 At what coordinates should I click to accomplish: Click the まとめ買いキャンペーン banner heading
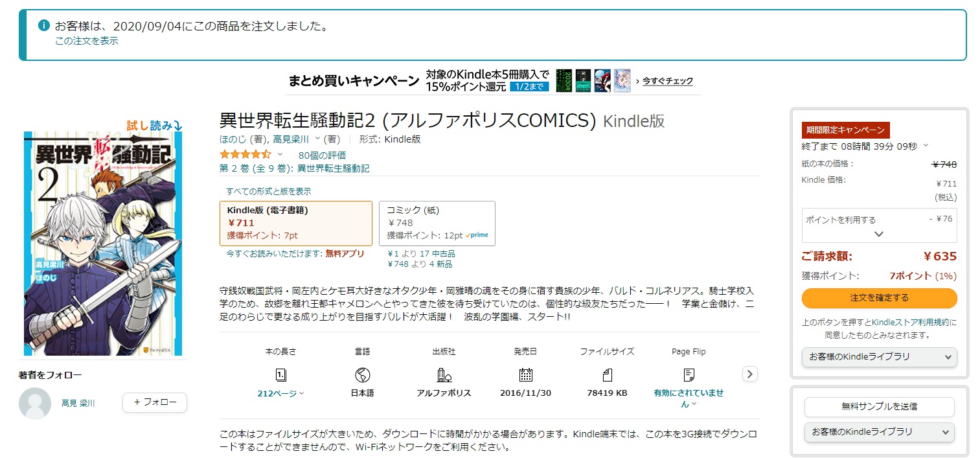352,81
